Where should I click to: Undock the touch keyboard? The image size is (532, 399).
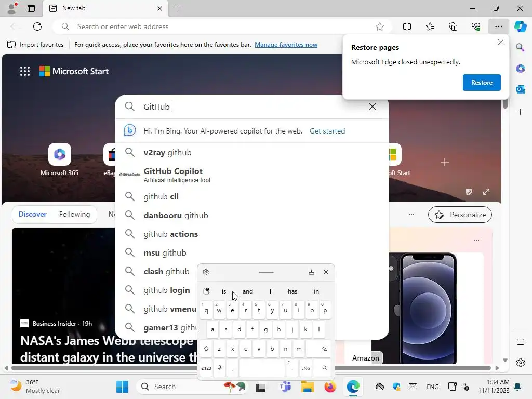coord(311,272)
